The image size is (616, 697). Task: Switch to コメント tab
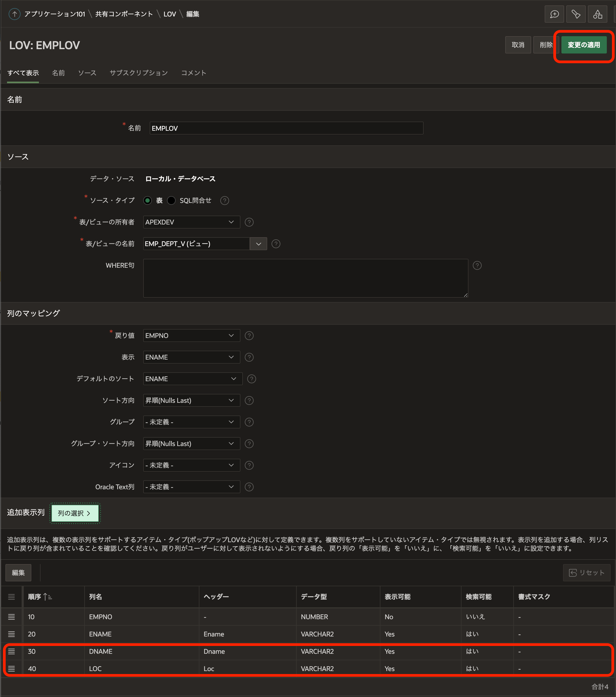pyautogui.click(x=193, y=73)
